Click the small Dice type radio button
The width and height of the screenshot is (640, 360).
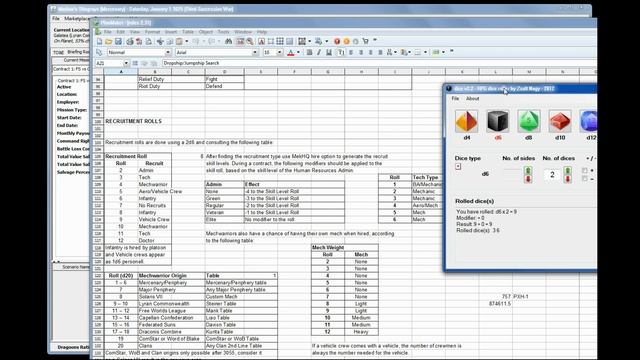(x=458, y=167)
